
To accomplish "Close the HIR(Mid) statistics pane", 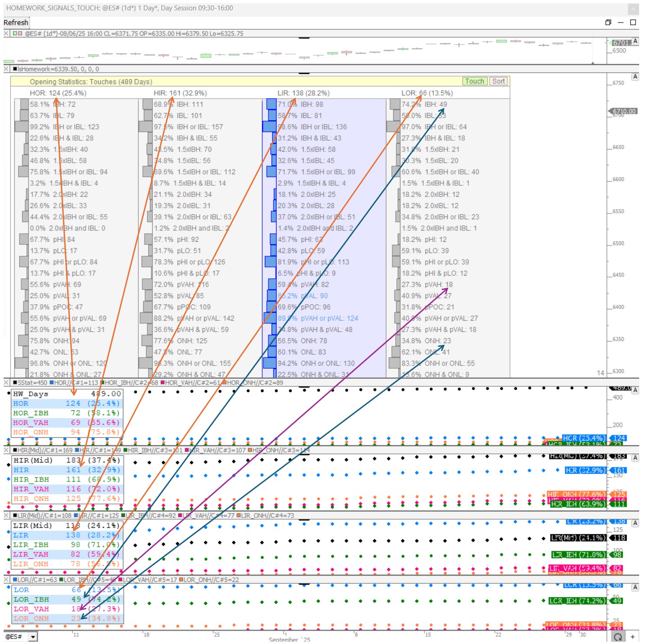I will (x=6, y=450).
